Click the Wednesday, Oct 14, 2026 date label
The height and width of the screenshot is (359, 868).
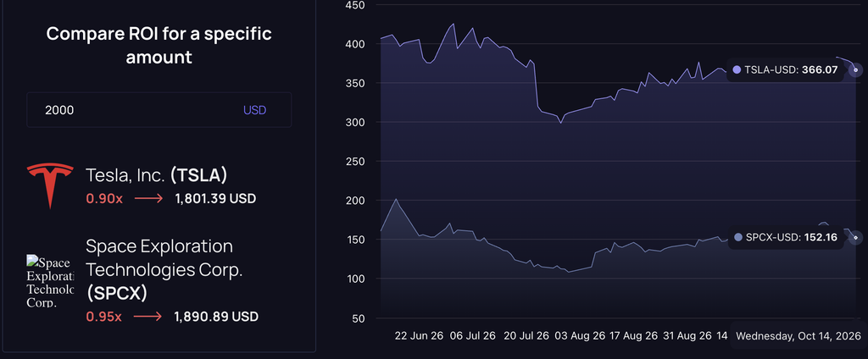click(798, 336)
